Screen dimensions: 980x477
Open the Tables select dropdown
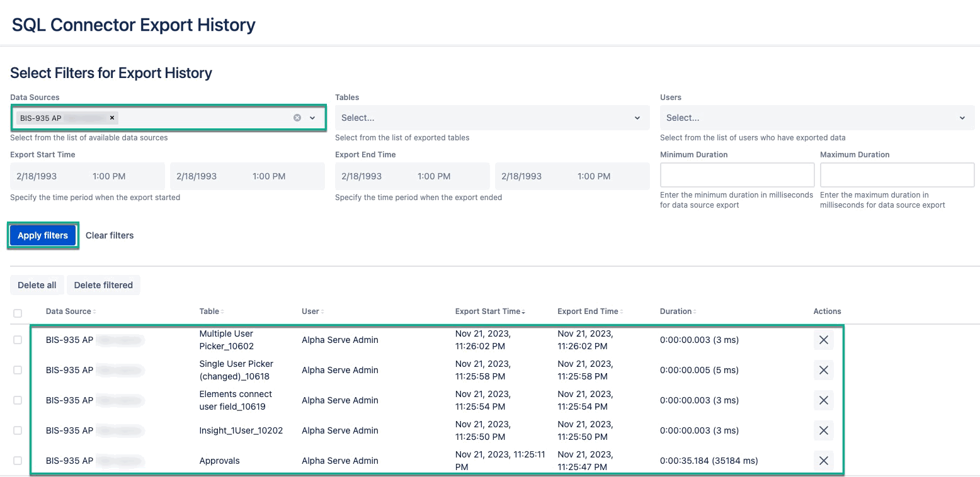491,118
